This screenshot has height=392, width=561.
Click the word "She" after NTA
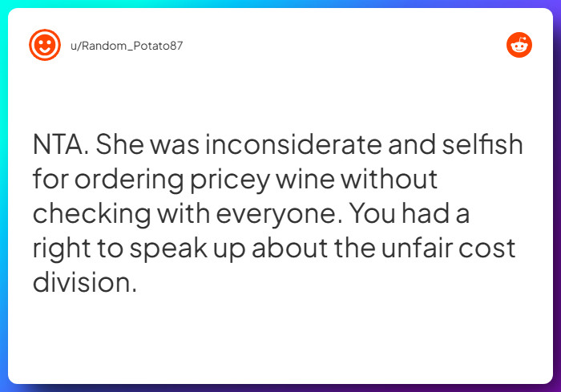click(x=120, y=144)
